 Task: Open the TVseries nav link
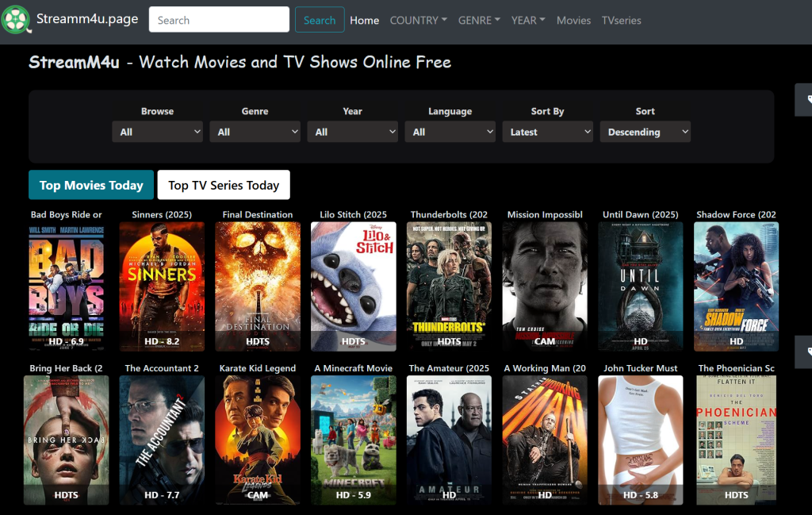click(622, 20)
